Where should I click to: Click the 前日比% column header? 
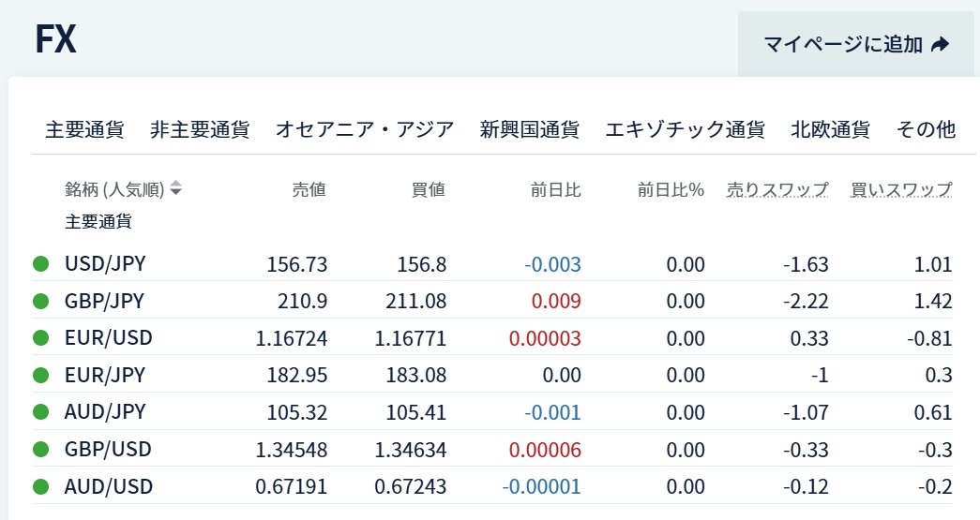(x=671, y=189)
